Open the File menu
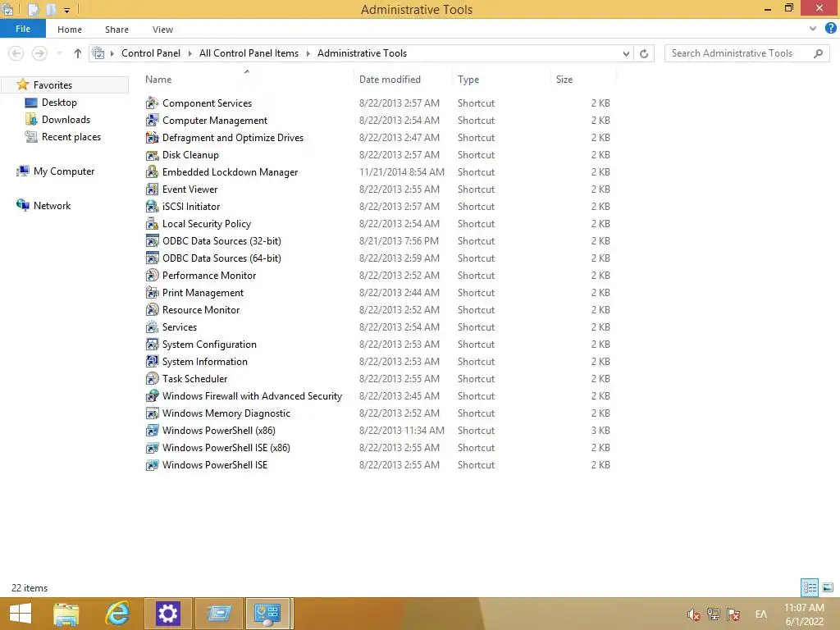 [23, 29]
